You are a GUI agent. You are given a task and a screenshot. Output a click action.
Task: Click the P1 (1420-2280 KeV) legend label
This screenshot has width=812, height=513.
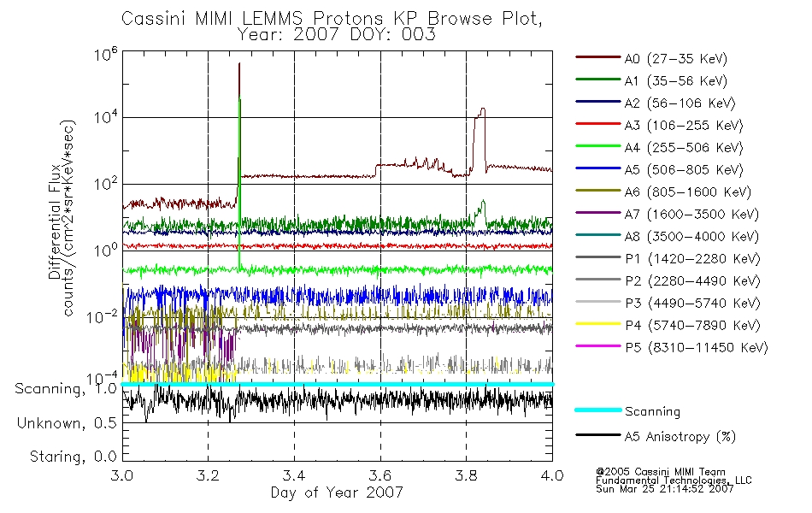click(692, 258)
